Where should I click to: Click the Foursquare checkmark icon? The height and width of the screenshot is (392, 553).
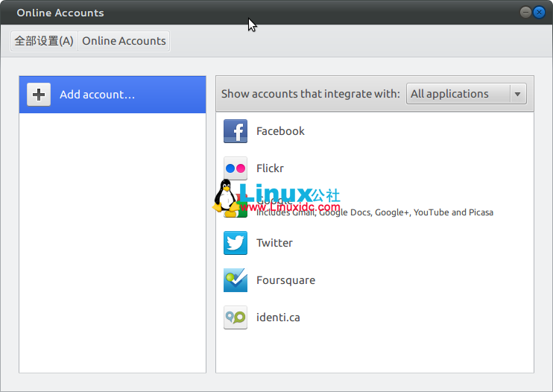click(x=236, y=280)
